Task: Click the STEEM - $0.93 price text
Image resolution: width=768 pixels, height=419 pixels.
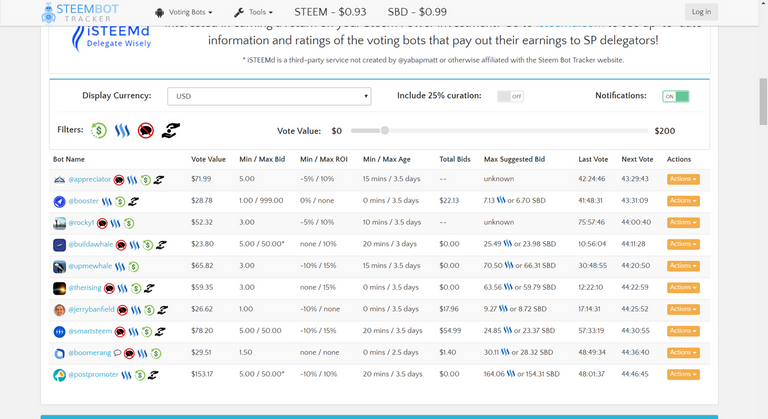Action: (330, 12)
